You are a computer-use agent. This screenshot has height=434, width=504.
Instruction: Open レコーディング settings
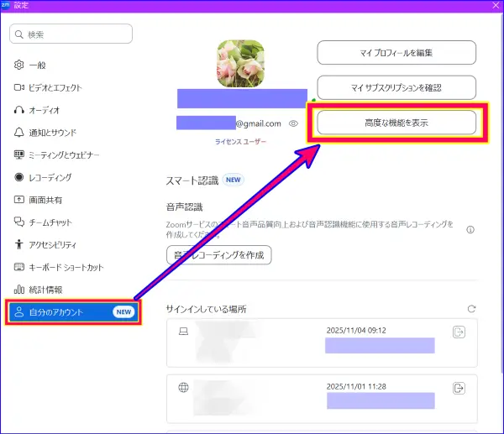[43, 177]
